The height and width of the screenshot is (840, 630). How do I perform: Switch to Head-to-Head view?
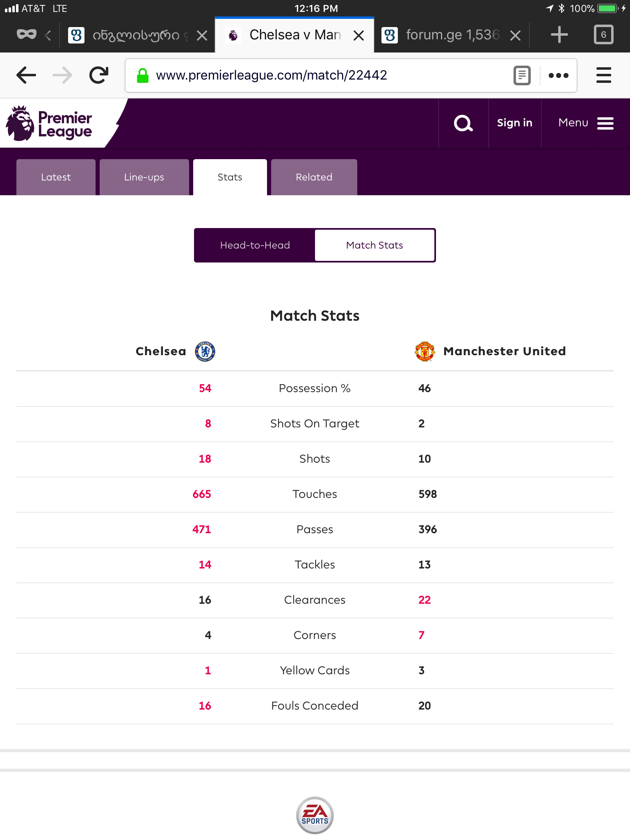(x=255, y=245)
